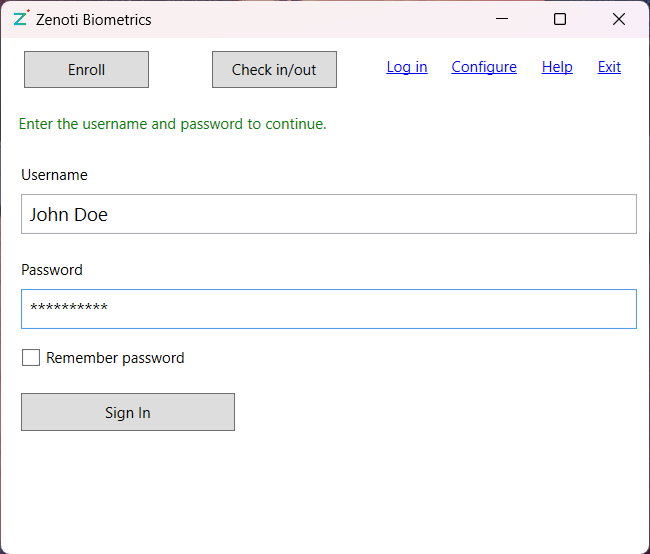Open the Help link
The height and width of the screenshot is (554, 650).
(557, 67)
